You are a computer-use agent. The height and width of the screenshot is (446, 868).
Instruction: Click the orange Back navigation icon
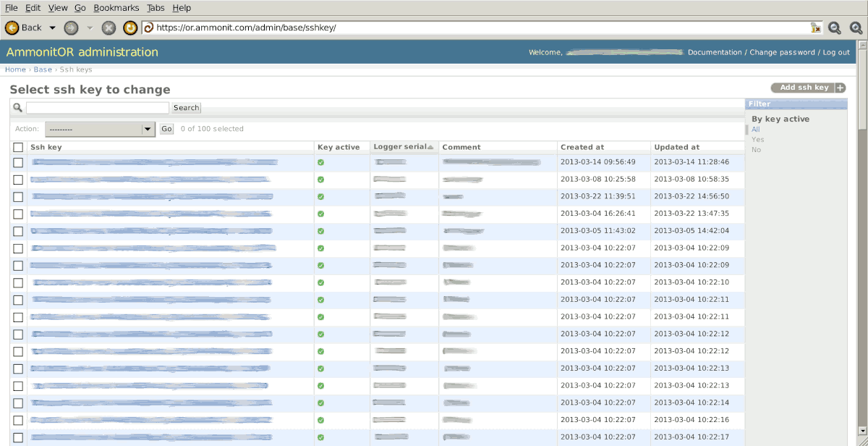pos(12,28)
